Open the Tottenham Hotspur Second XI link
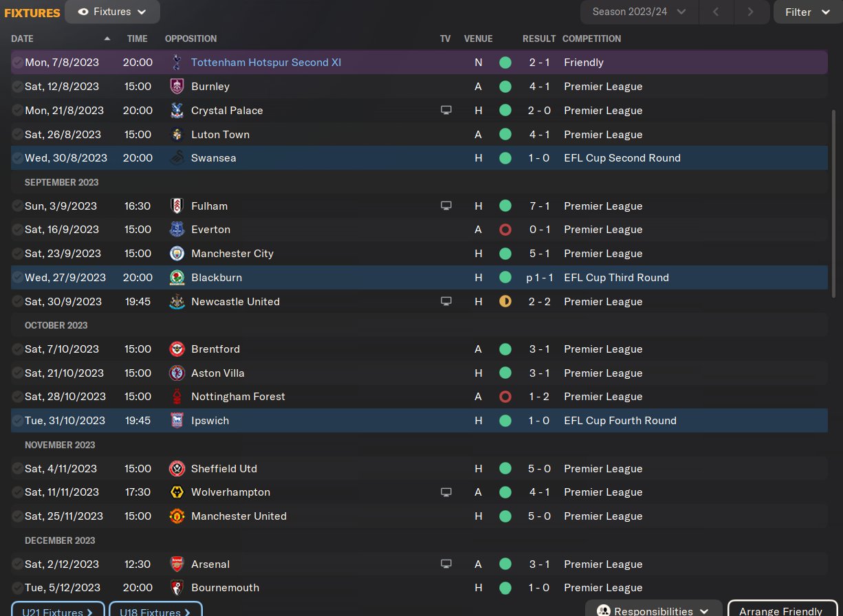This screenshot has height=616, width=843. click(x=266, y=63)
